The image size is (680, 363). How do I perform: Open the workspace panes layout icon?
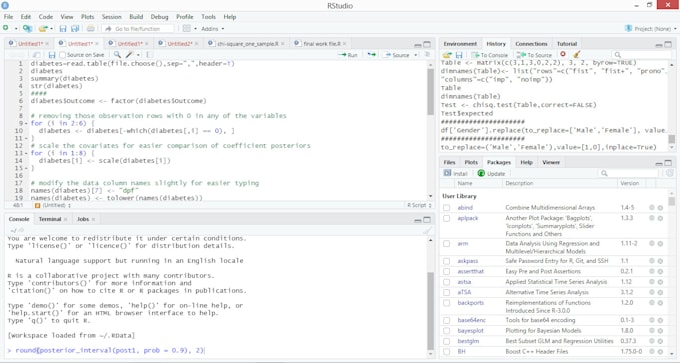coord(186,29)
